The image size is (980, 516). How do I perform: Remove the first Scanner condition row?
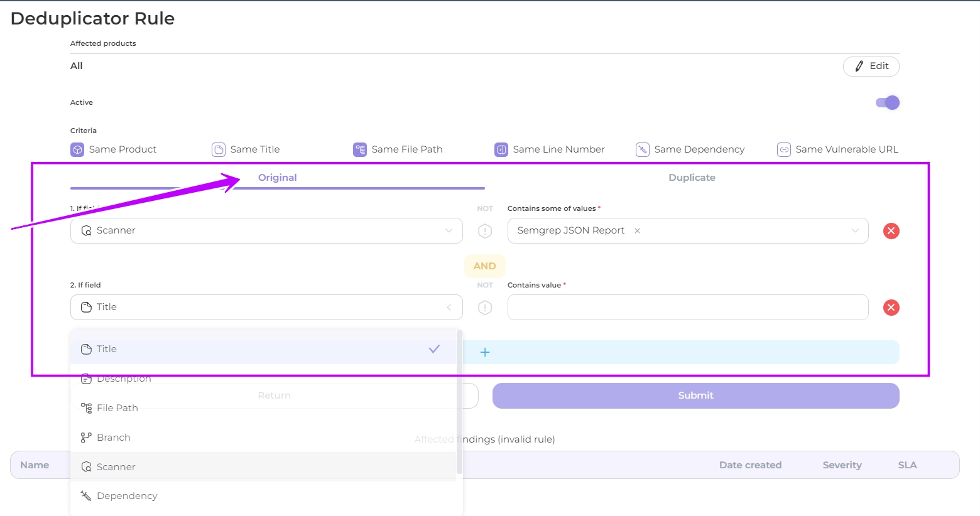[x=891, y=231]
